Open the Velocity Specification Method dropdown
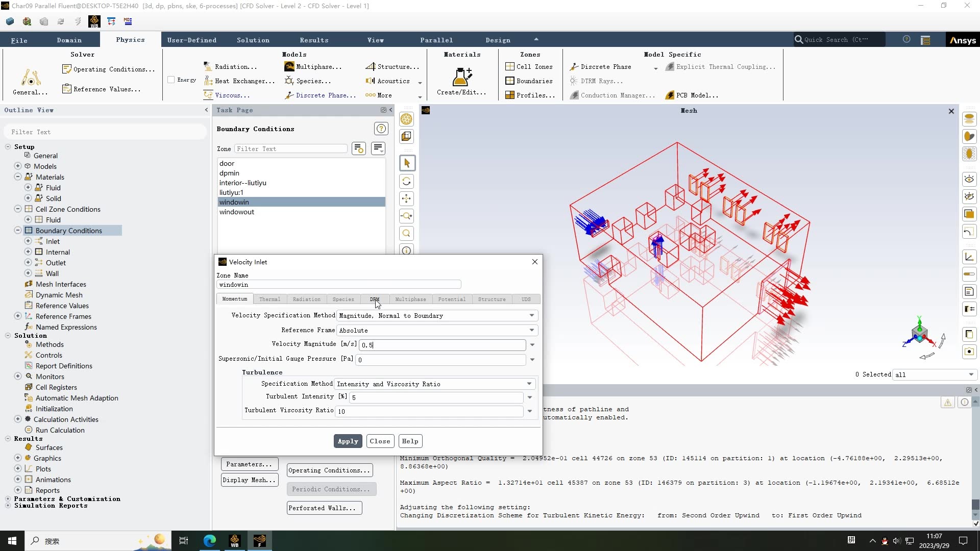The height and width of the screenshot is (551, 980). pyautogui.click(x=531, y=316)
